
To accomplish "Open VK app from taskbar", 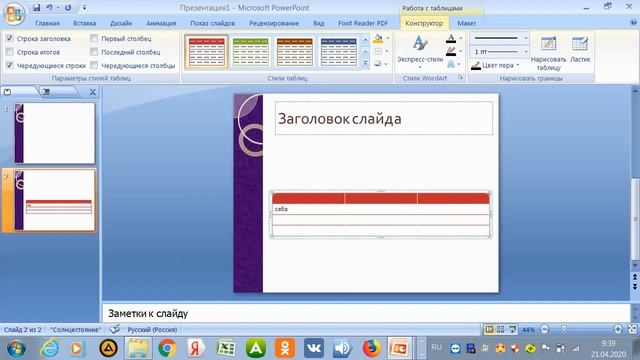I will pos(314,348).
